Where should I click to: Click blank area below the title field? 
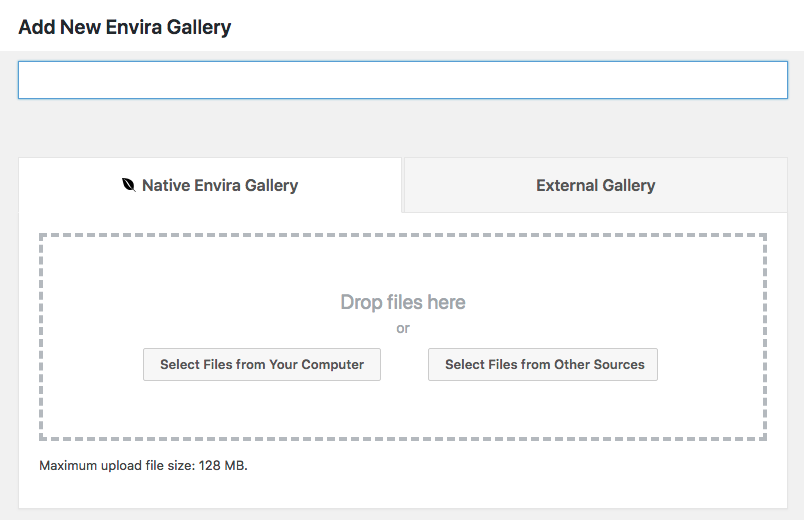pos(403,128)
